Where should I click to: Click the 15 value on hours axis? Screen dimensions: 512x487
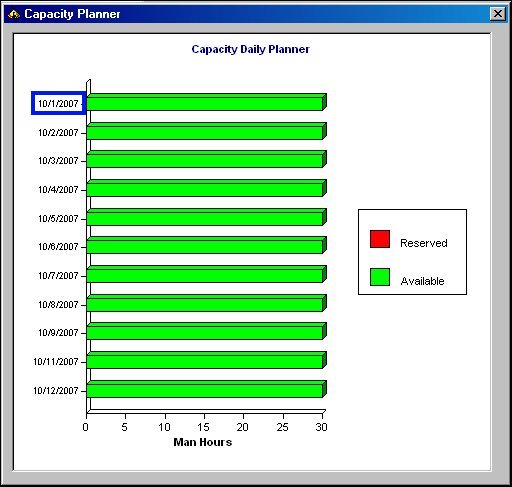(x=203, y=427)
